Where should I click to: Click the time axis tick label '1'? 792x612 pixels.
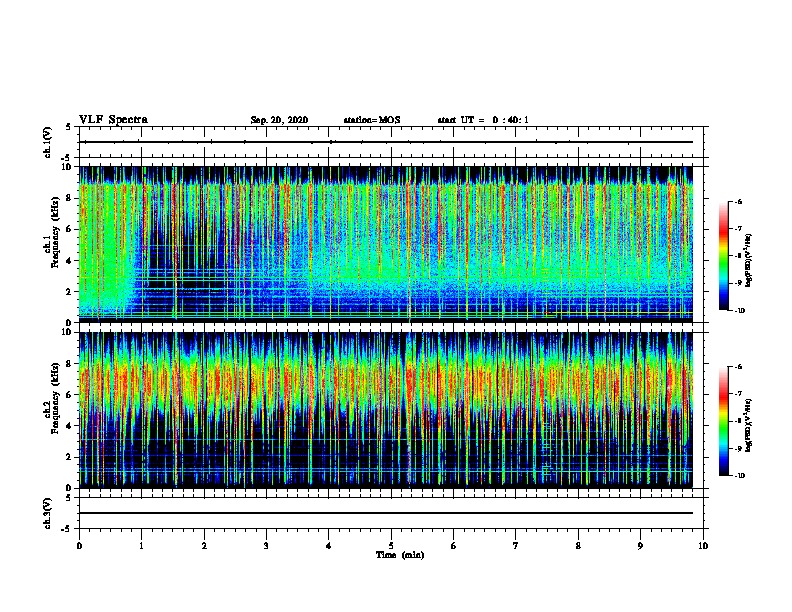(141, 546)
